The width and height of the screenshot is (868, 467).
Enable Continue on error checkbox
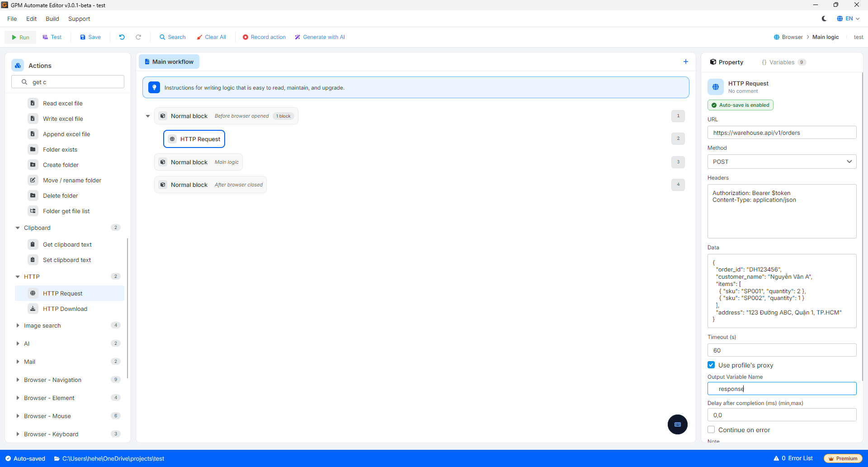[x=711, y=429]
